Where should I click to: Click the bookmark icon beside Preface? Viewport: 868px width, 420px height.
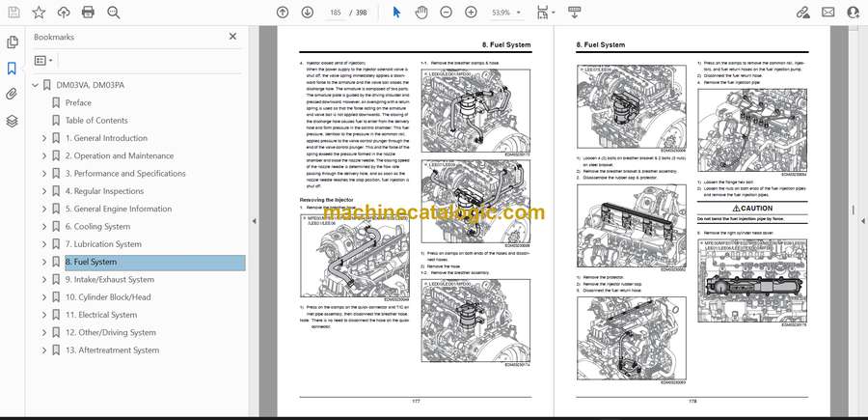[56, 103]
